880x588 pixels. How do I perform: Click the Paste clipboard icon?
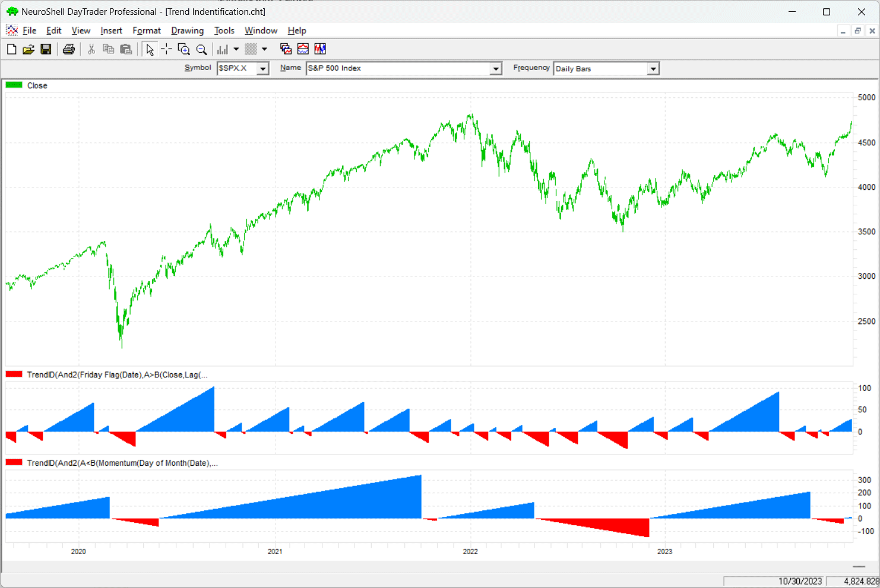[126, 49]
